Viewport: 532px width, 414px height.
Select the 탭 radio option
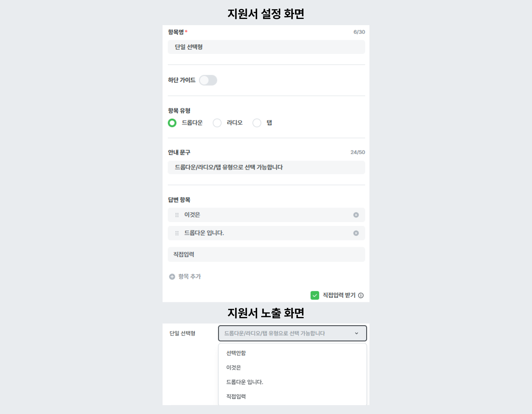[x=257, y=122]
